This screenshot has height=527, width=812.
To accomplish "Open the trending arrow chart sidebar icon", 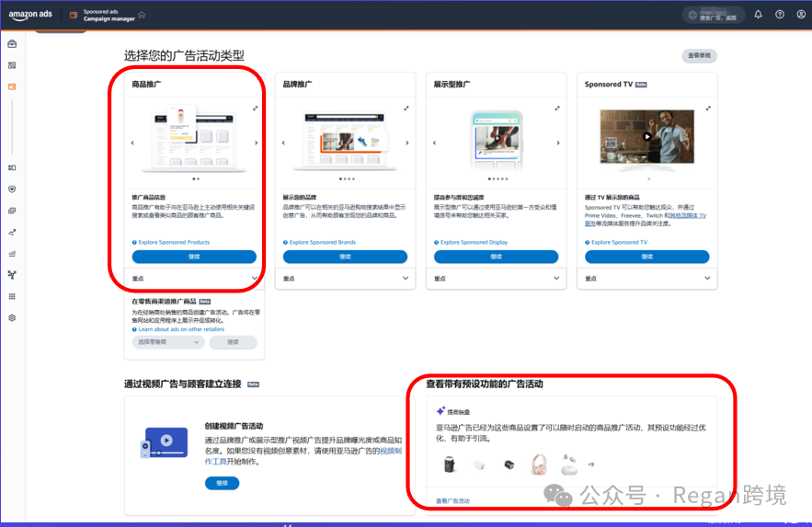I will pyautogui.click(x=12, y=232).
